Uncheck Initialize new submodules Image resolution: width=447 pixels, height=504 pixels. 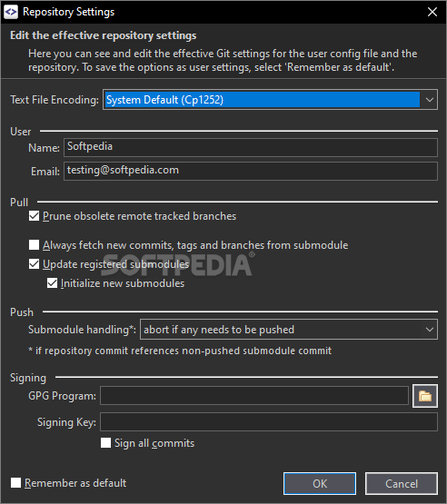(52, 283)
